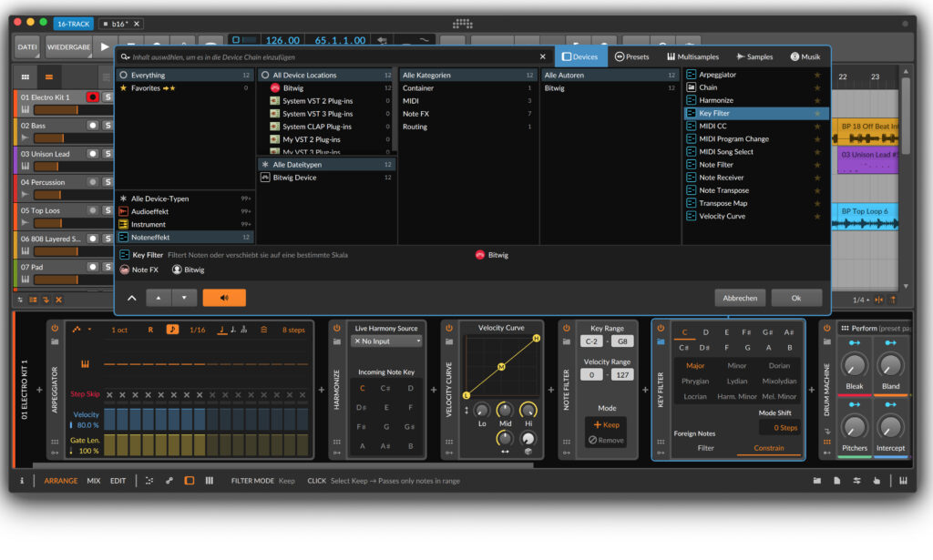Open the DATEI menu
Image resolution: width=933 pixels, height=560 pixels.
[27, 47]
